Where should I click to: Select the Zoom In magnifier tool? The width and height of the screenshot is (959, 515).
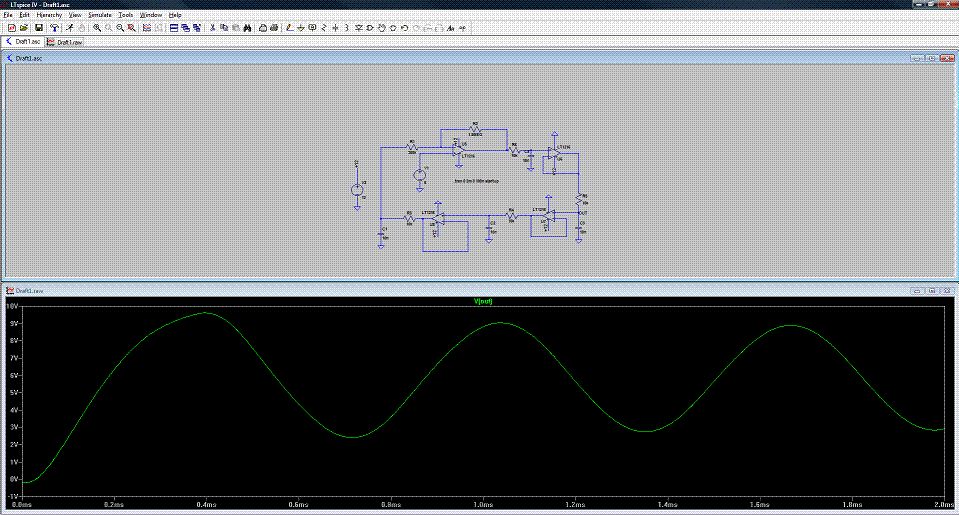(x=97, y=28)
